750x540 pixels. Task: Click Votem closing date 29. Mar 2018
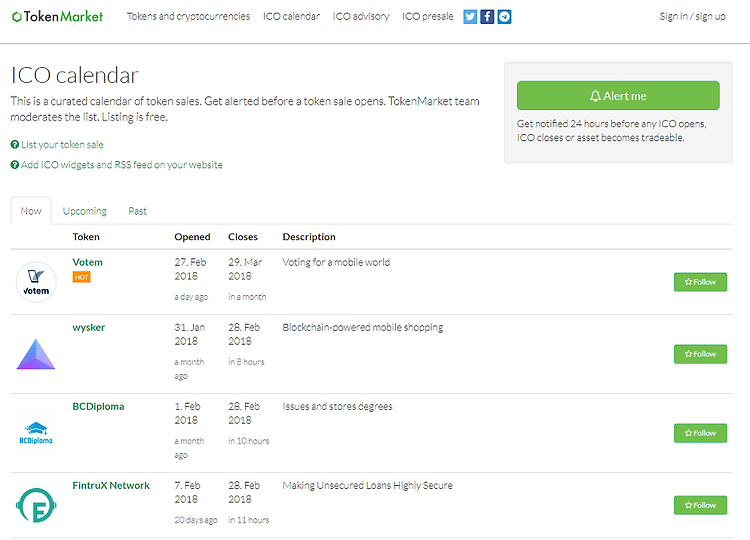(245, 269)
